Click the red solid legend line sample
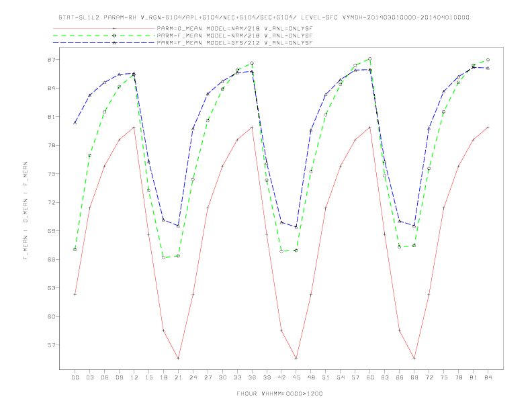532x411 pixels. (x=104, y=28)
